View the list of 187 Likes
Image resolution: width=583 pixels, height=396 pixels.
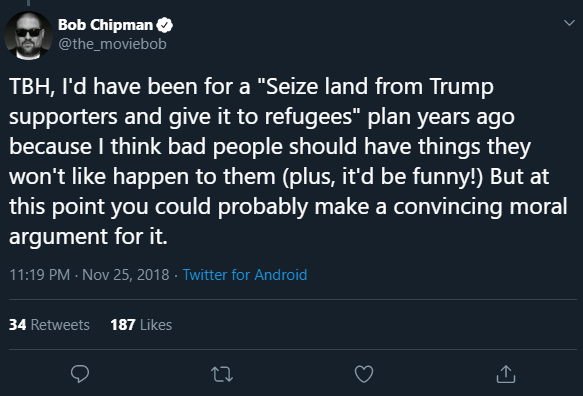(x=141, y=325)
